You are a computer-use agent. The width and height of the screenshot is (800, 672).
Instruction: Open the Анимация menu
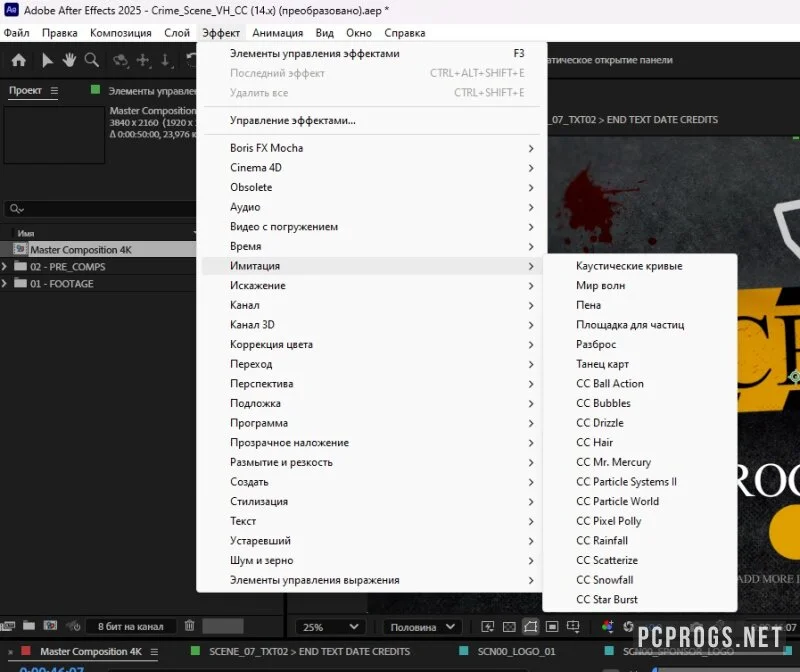(278, 33)
